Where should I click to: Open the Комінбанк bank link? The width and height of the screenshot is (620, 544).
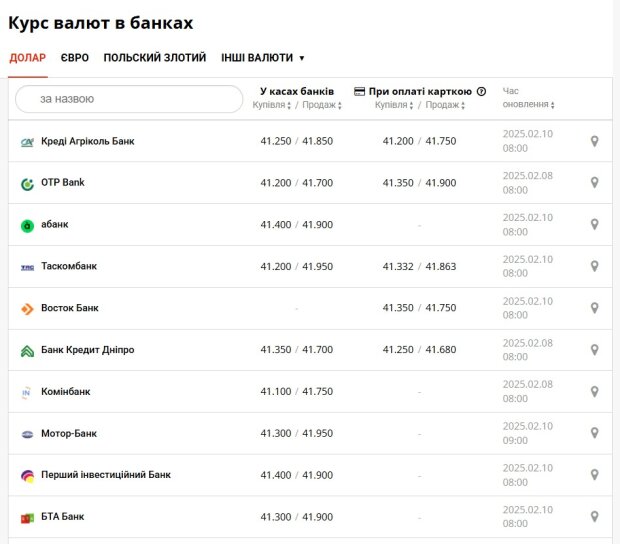[66, 391]
